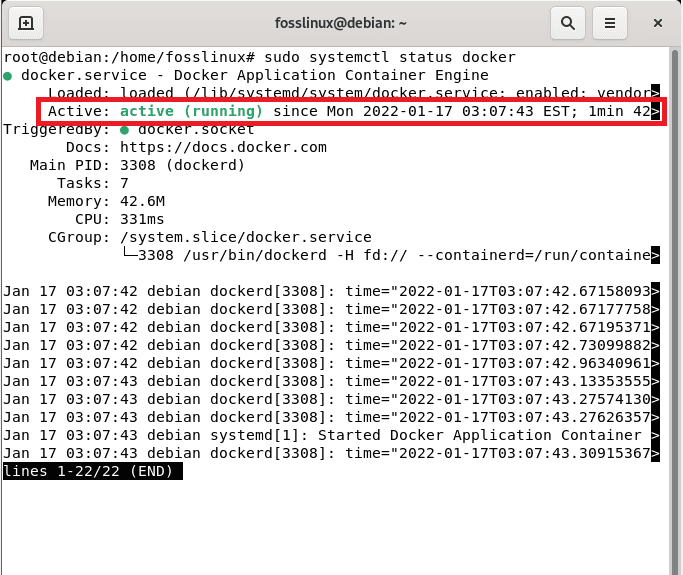Image resolution: width=683 pixels, height=575 pixels.
Task: Open a new terminal tab
Action: 26,23
